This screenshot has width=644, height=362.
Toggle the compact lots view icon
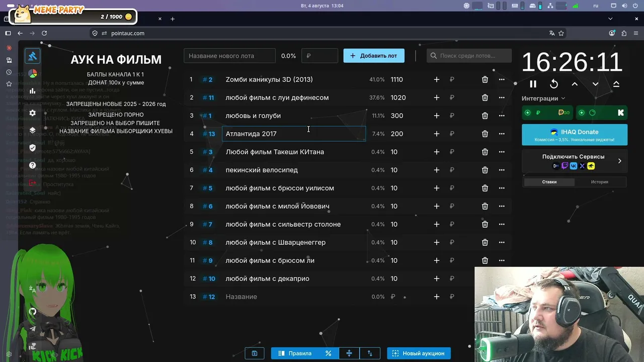(349, 353)
